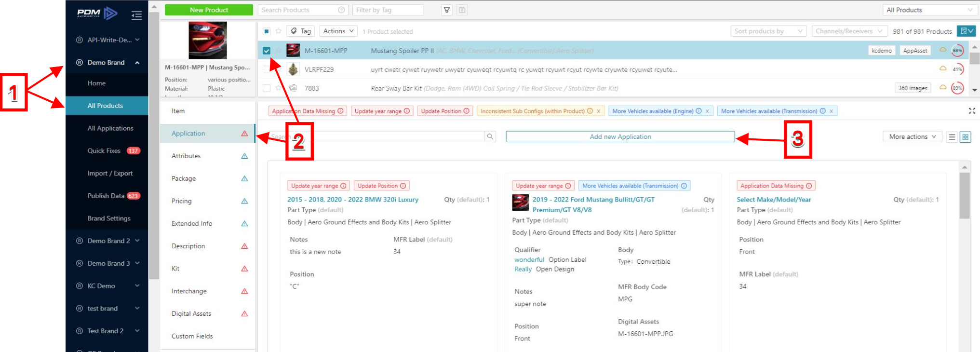Click info icon on Application Data Missing tag
This screenshot has height=352, width=980.
pyautogui.click(x=340, y=111)
